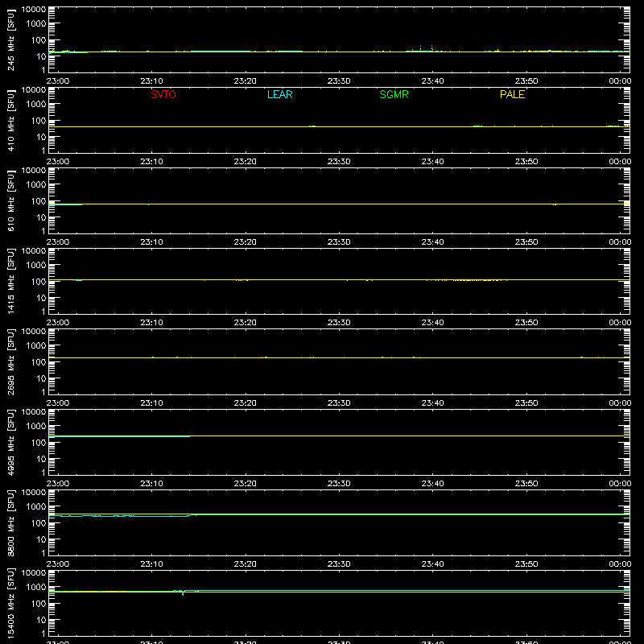Click the 10 tick label on the 410 MHz axis
This screenshot has width=644, height=644.
point(41,137)
